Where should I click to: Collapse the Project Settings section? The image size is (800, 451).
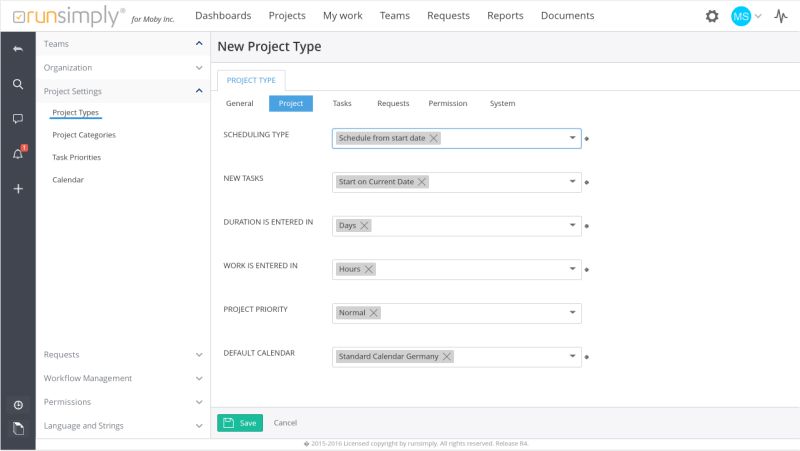[x=199, y=91]
